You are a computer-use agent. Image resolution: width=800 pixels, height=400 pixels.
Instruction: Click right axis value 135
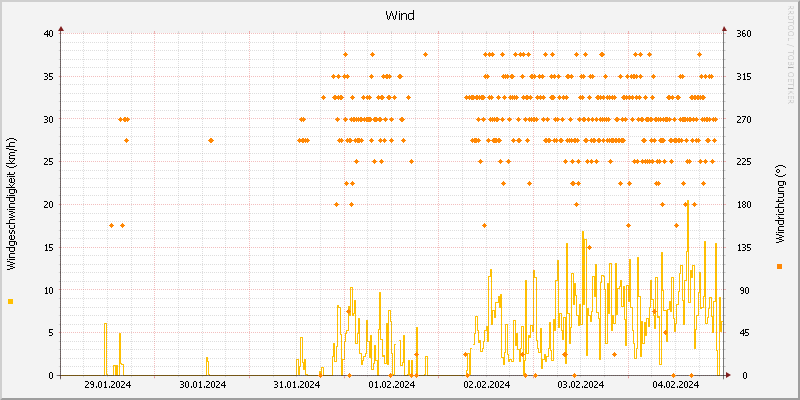click(x=744, y=247)
